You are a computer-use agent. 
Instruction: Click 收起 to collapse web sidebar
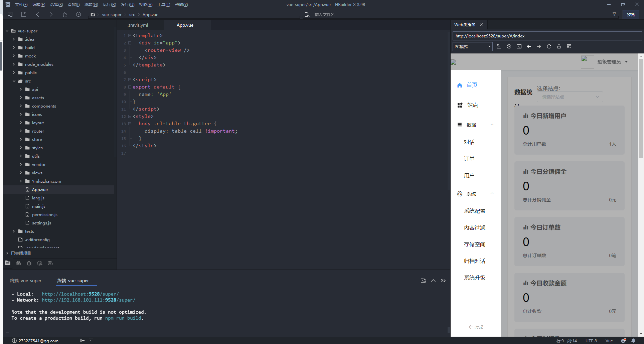476,327
